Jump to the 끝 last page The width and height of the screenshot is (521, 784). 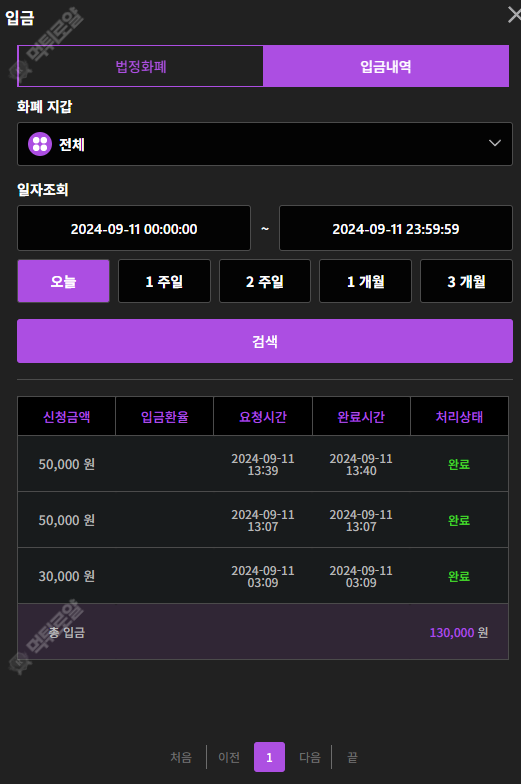(352, 757)
